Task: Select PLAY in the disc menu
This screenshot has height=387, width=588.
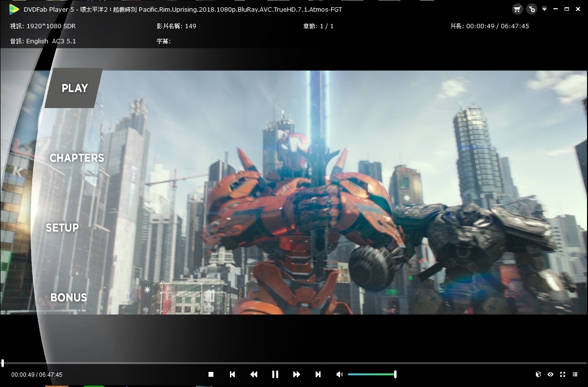Action: click(75, 88)
